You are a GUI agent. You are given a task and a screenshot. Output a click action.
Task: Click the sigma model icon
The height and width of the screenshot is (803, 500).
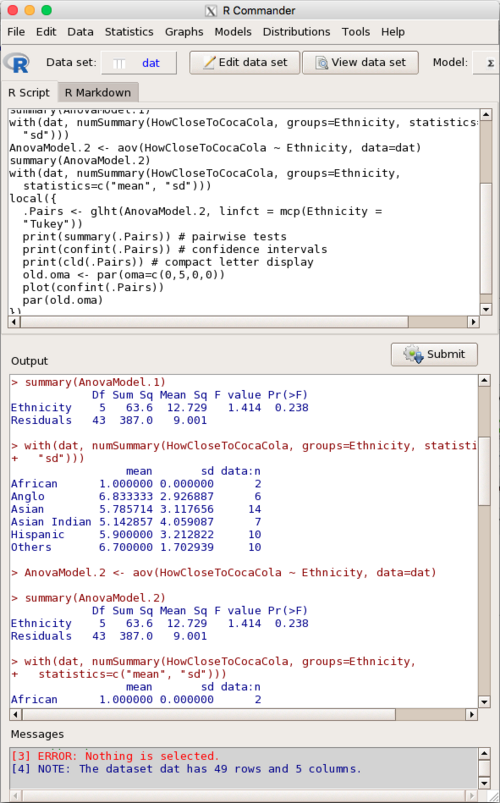tap(490, 63)
